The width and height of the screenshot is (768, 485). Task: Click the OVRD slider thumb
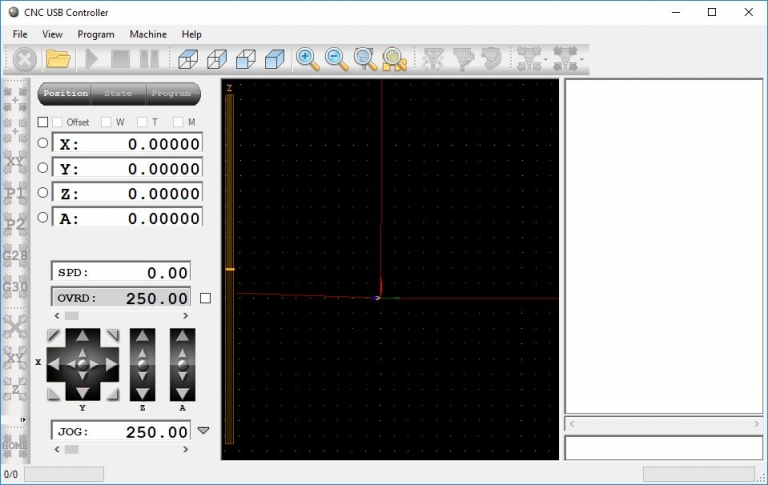click(72, 316)
